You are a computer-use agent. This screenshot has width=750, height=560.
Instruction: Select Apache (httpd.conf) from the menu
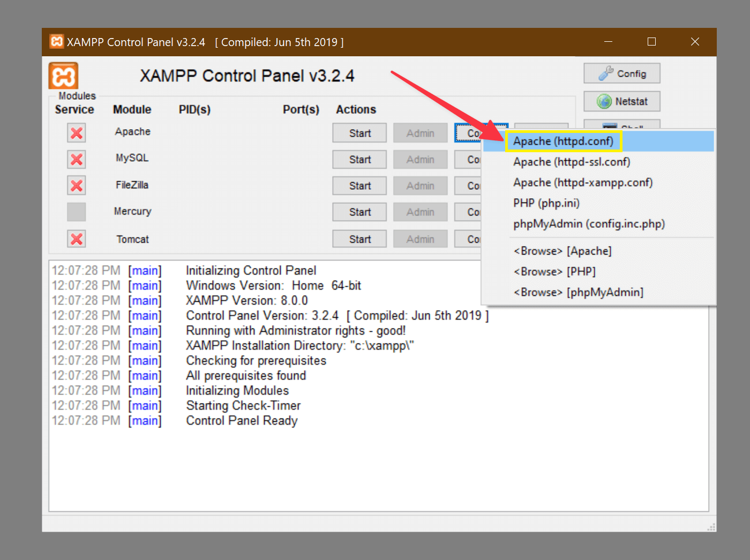click(x=598, y=141)
